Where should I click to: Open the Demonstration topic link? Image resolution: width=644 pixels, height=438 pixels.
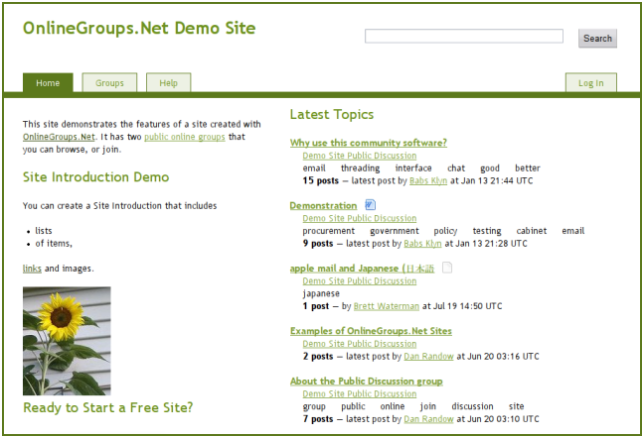[323, 206]
